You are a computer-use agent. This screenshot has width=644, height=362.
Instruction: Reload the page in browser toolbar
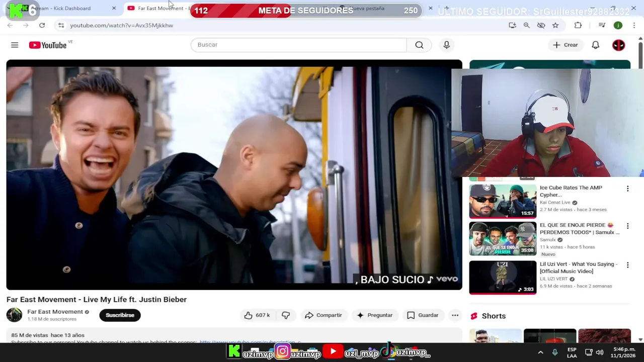(x=42, y=25)
